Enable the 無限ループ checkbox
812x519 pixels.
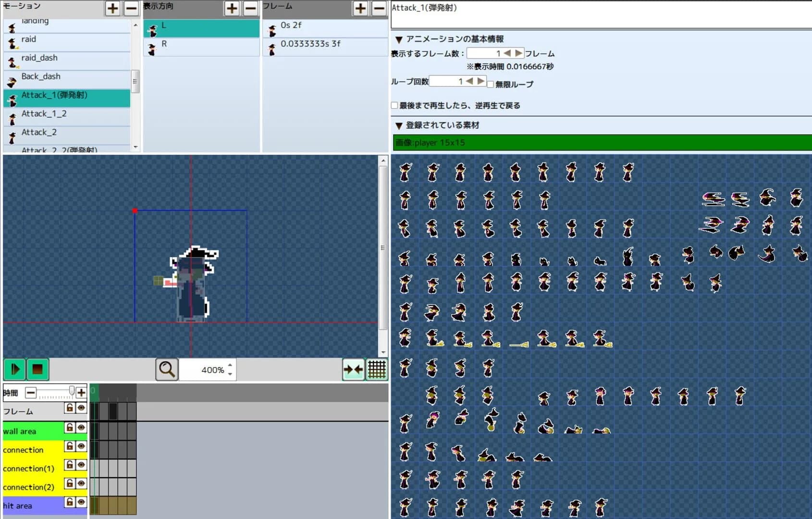coord(491,84)
